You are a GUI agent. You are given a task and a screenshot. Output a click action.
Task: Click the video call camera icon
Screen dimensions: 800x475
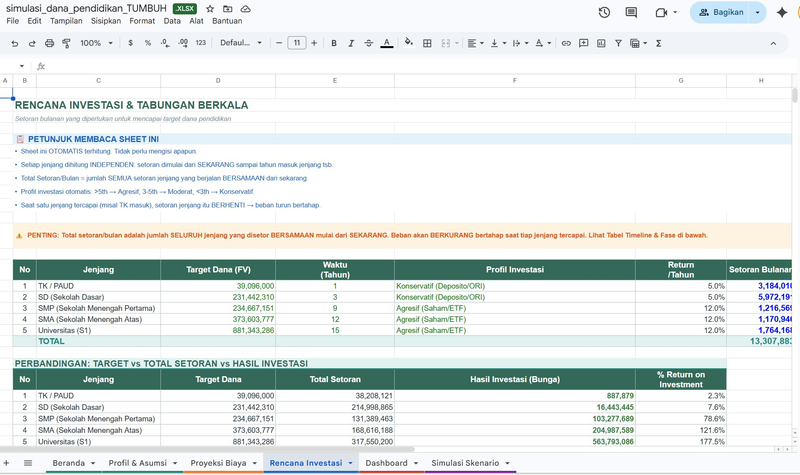click(x=662, y=12)
